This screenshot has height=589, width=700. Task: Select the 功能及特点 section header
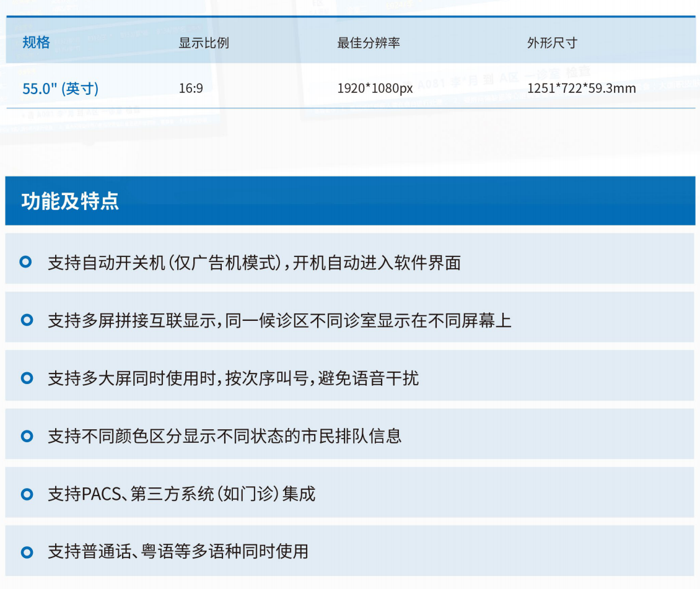point(70,201)
